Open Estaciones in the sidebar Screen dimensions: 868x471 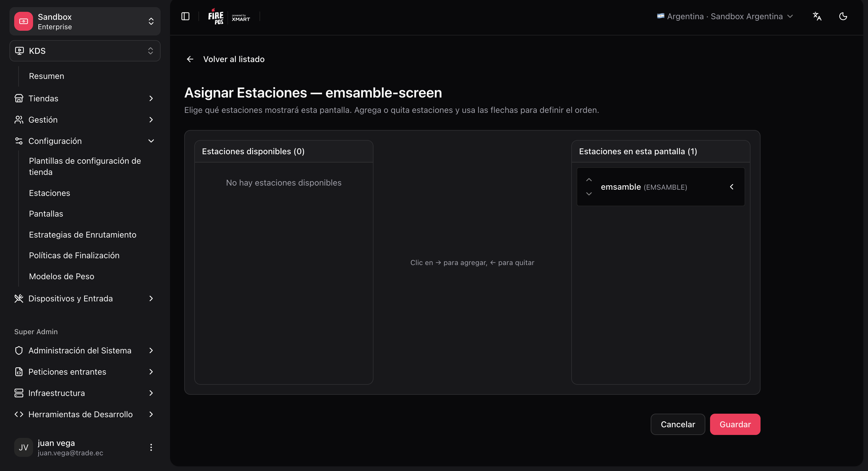click(x=50, y=193)
